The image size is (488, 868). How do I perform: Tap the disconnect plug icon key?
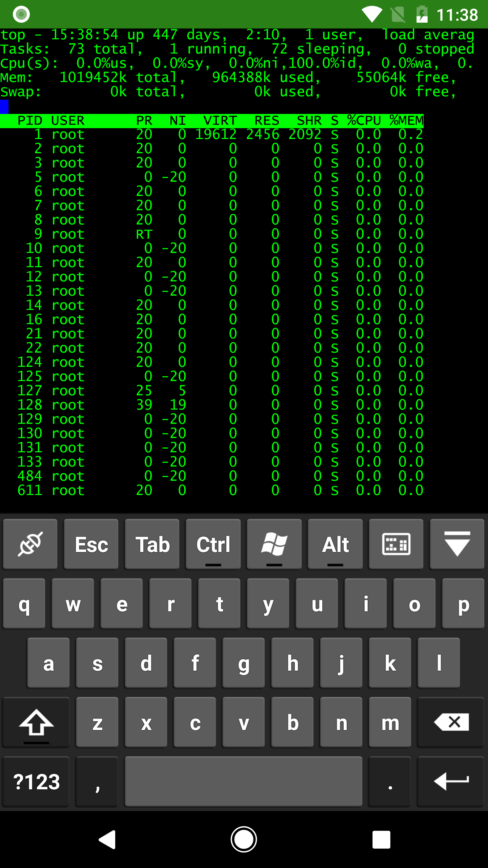click(x=30, y=544)
